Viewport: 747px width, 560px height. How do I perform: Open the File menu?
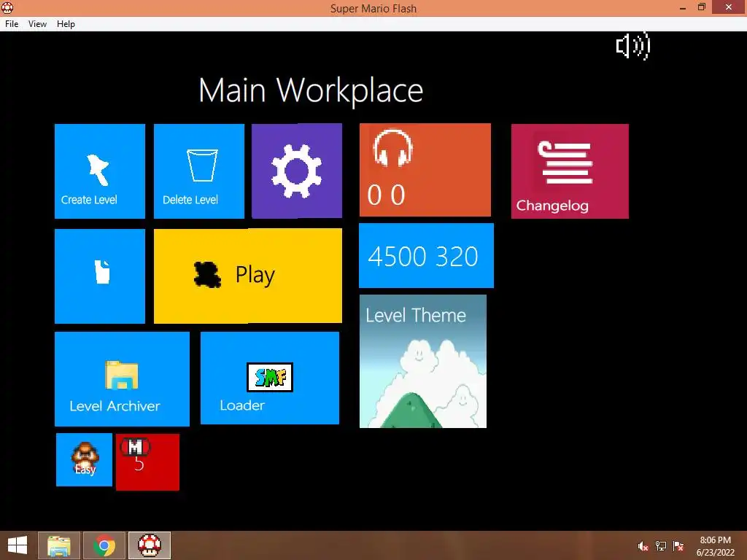click(x=12, y=24)
